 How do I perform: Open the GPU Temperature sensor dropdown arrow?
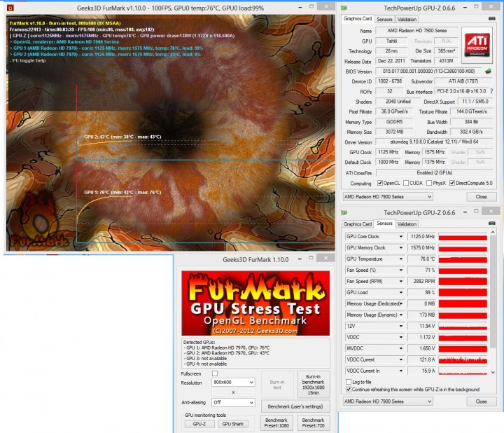401,259
